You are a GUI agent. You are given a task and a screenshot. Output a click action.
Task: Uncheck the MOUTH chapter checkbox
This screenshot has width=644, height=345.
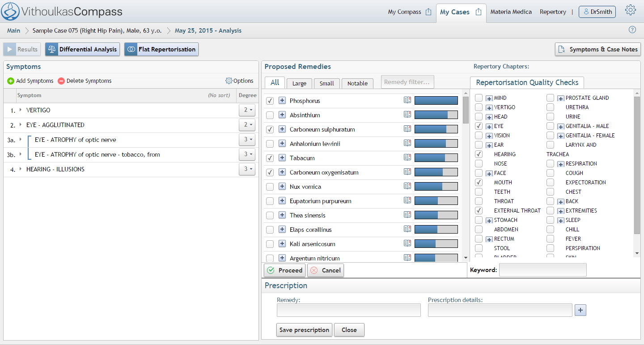[x=479, y=182]
